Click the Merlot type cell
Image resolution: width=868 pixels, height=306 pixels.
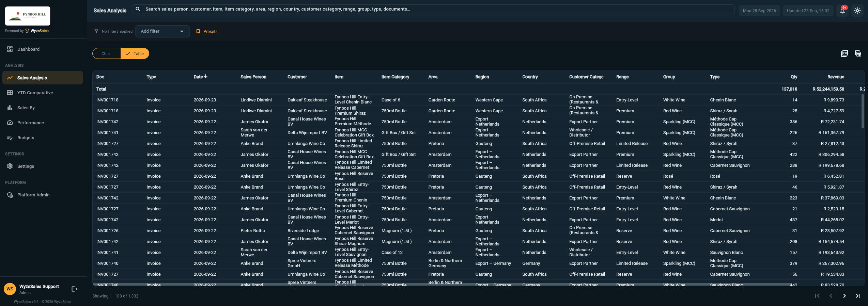click(x=716, y=220)
